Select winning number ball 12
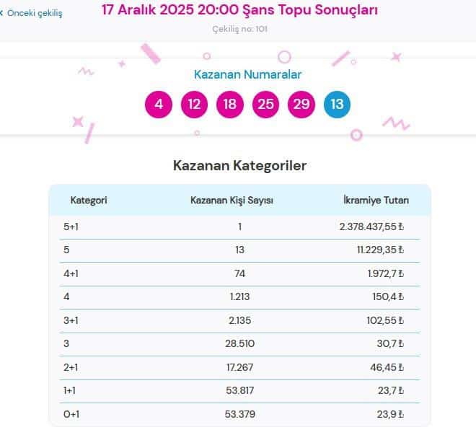 click(194, 105)
